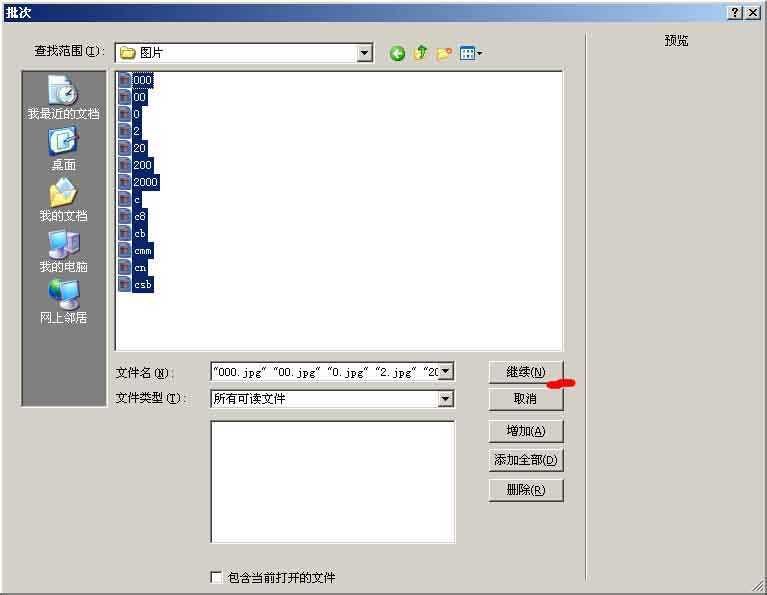Expand the Look in (查找范围) folder dropdown
The height and width of the screenshot is (595, 767).
[x=364, y=53]
